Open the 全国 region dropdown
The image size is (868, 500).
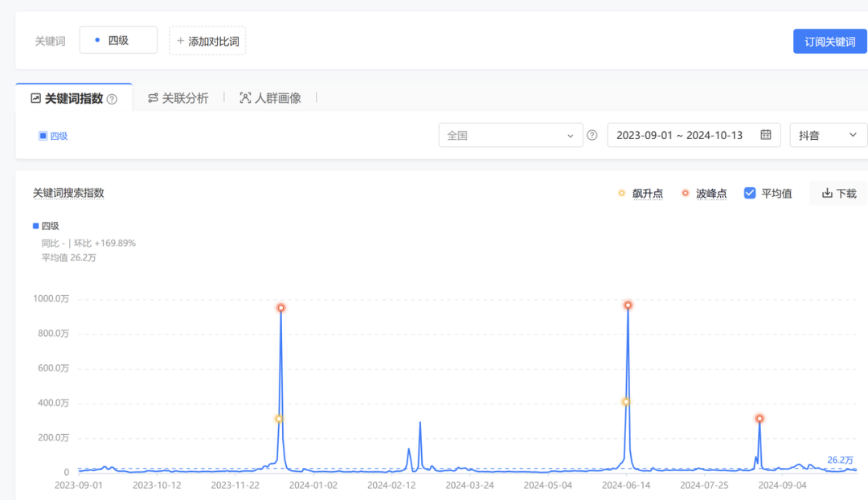click(510, 134)
